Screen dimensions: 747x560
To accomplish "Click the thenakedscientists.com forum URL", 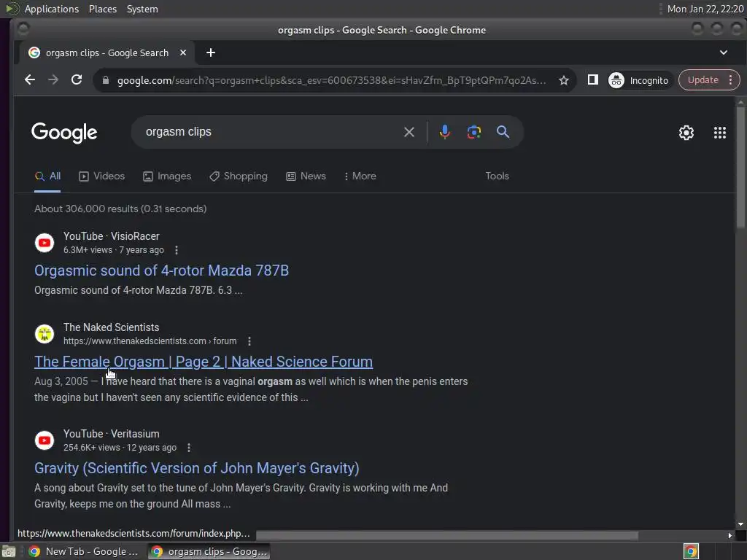I will 150,341.
